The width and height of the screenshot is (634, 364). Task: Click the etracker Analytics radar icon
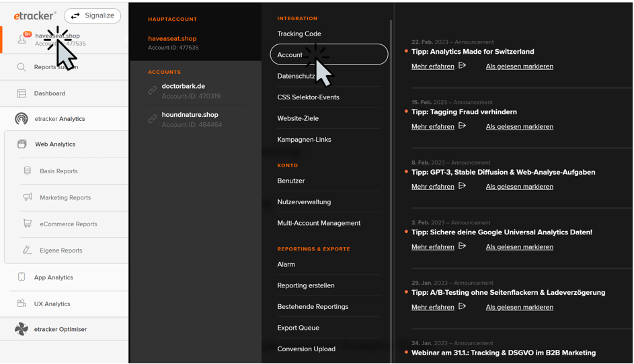(22, 119)
